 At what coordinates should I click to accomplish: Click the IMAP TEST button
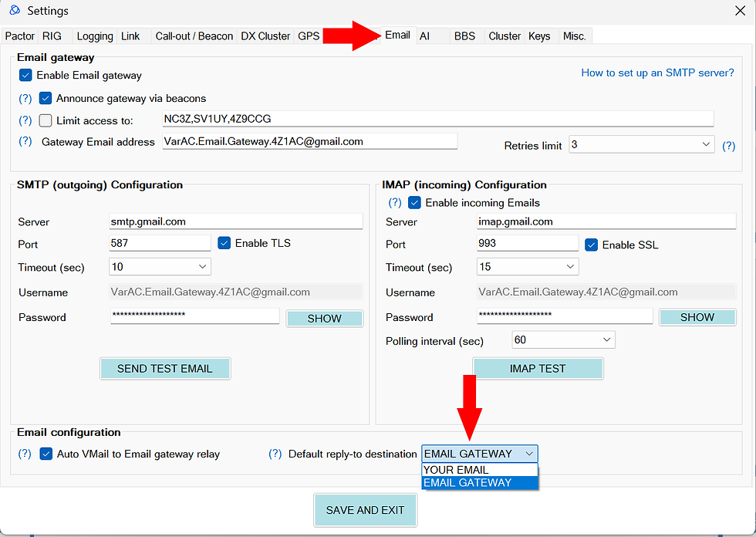click(538, 368)
